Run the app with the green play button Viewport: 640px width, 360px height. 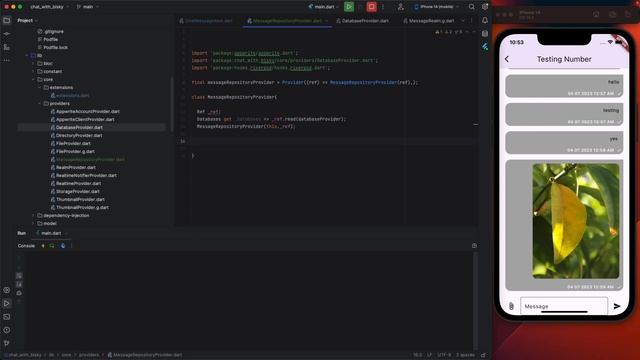(x=349, y=7)
